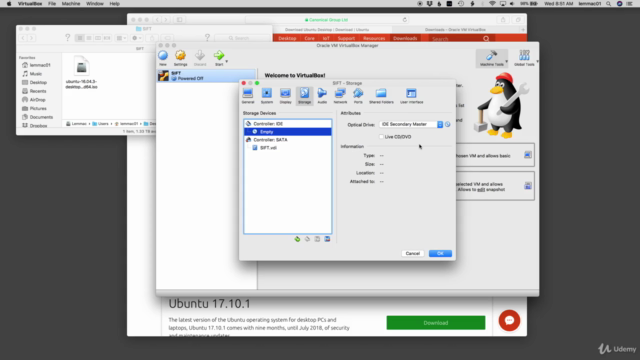Open the User Interface settings section
This screenshot has height=360, width=640.
pos(411,96)
